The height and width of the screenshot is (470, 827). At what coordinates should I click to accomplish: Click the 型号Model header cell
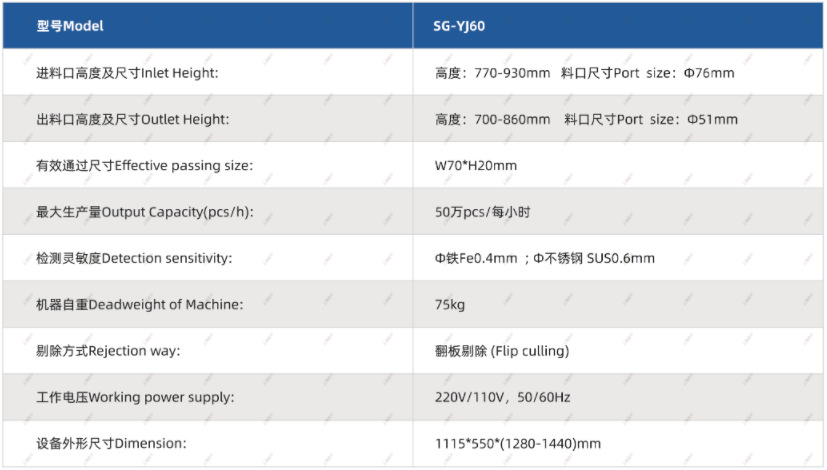coord(70,26)
